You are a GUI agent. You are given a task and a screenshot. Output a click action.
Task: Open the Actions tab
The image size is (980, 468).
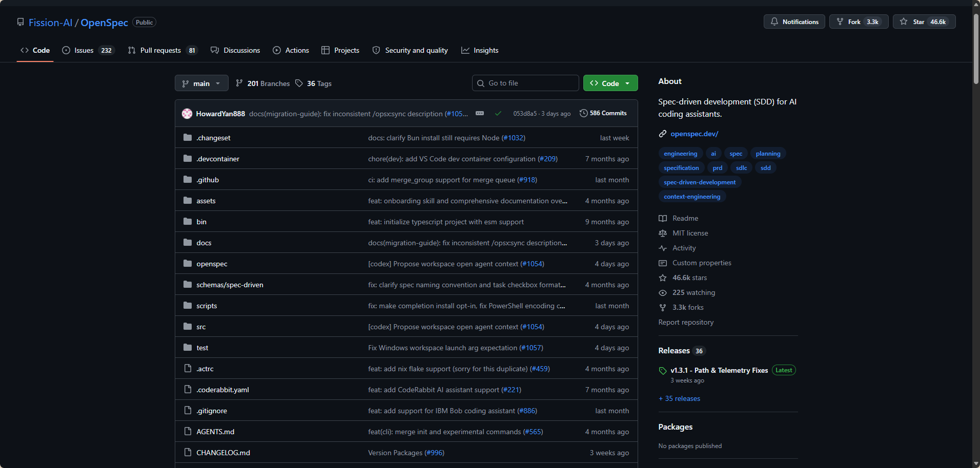tap(291, 50)
